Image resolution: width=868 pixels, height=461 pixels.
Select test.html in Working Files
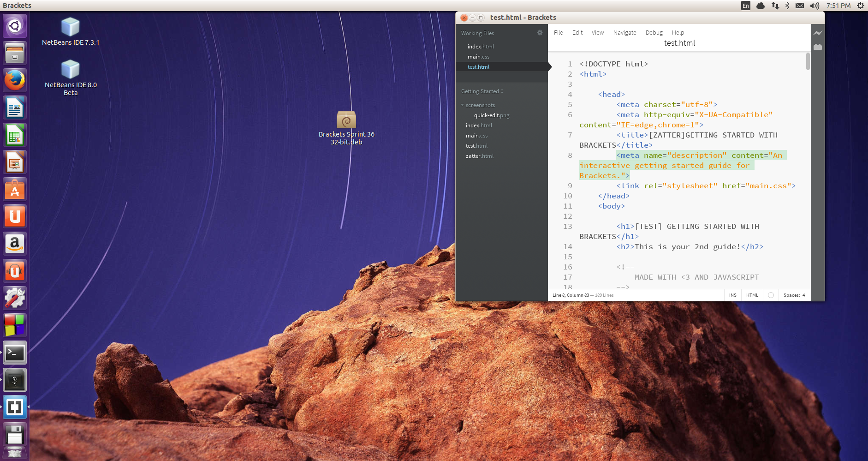pyautogui.click(x=502, y=67)
